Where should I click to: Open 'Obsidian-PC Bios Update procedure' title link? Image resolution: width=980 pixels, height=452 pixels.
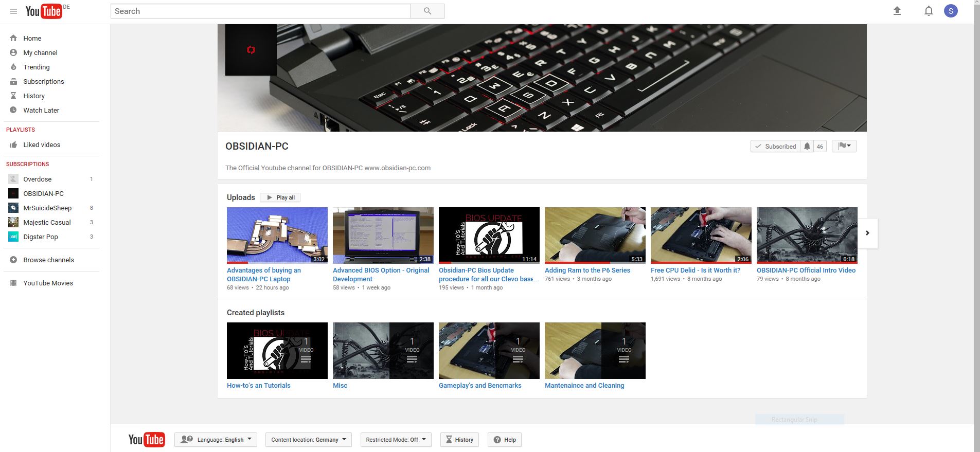click(489, 275)
